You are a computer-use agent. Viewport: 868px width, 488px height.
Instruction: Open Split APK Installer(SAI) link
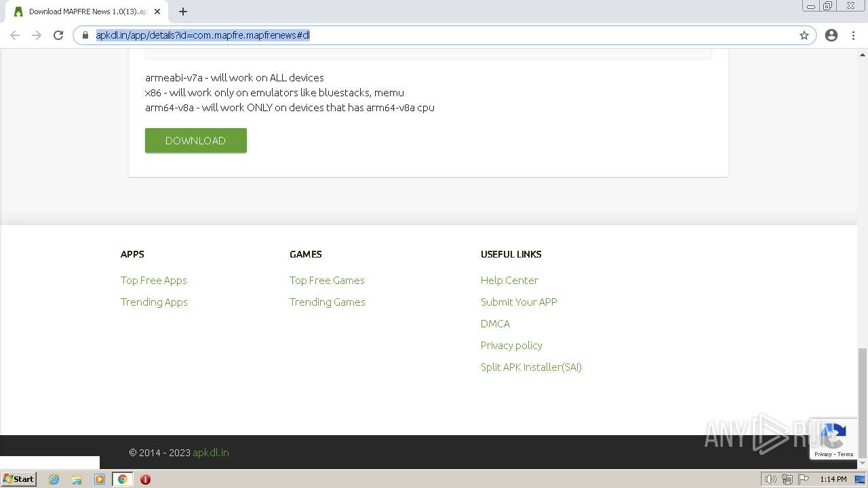click(531, 367)
